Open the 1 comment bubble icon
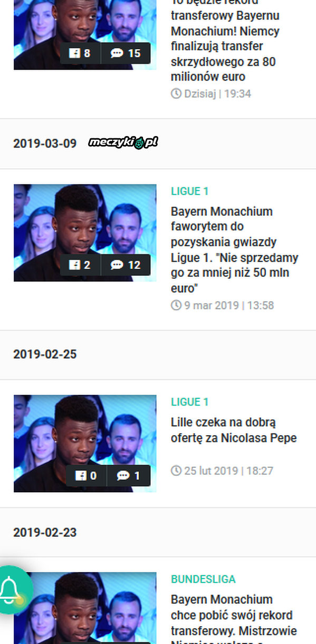 tap(123, 476)
